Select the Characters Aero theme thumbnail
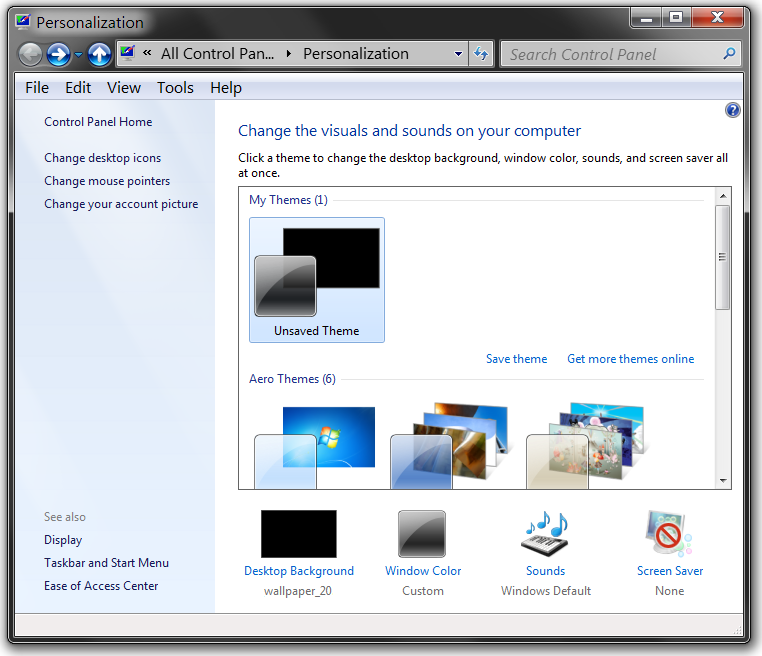The image size is (762, 656). tap(586, 445)
